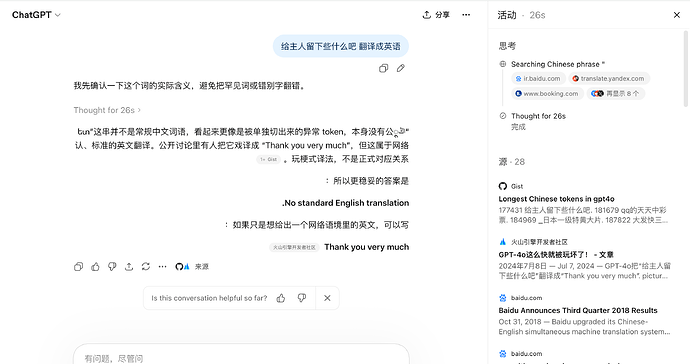Edit the user message with the pencil icon
The width and height of the screenshot is (690, 364).
click(400, 68)
